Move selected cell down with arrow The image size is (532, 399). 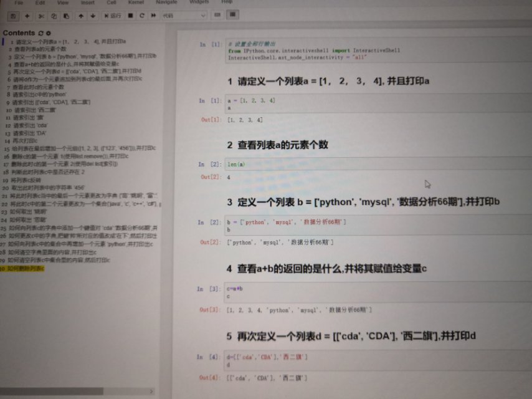93,16
